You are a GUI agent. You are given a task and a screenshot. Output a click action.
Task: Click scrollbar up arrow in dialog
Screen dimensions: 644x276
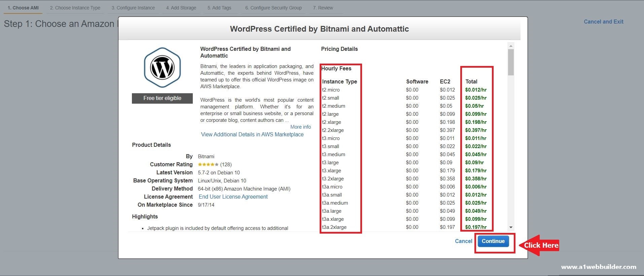pos(511,46)
